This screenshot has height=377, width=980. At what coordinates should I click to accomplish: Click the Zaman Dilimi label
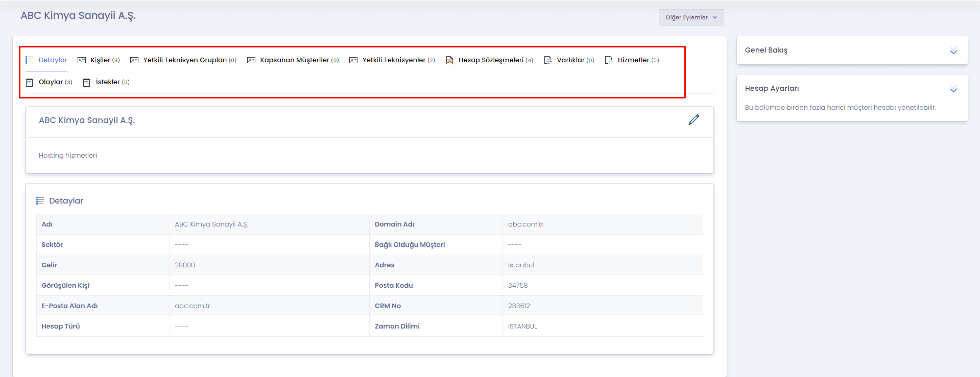pyautogui.click(x=397, y=326)
